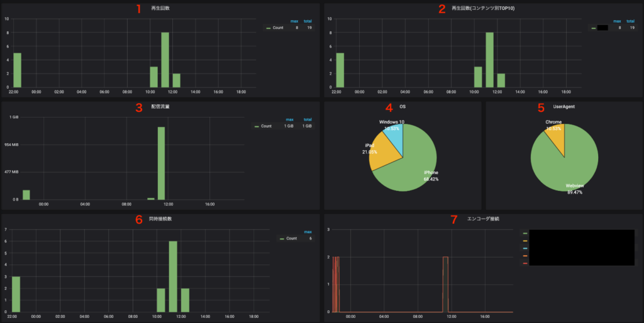Screen dimensions: 644x323
Task: Toggle Count series in 同時接続数 legend
Action: point(291,239)
